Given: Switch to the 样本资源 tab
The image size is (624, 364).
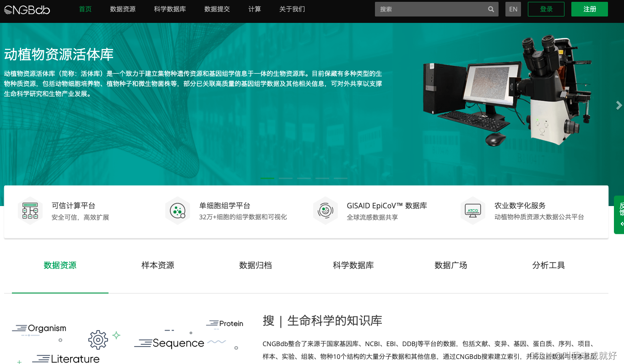Looking at the screenshot, I should tap(157, 265).
